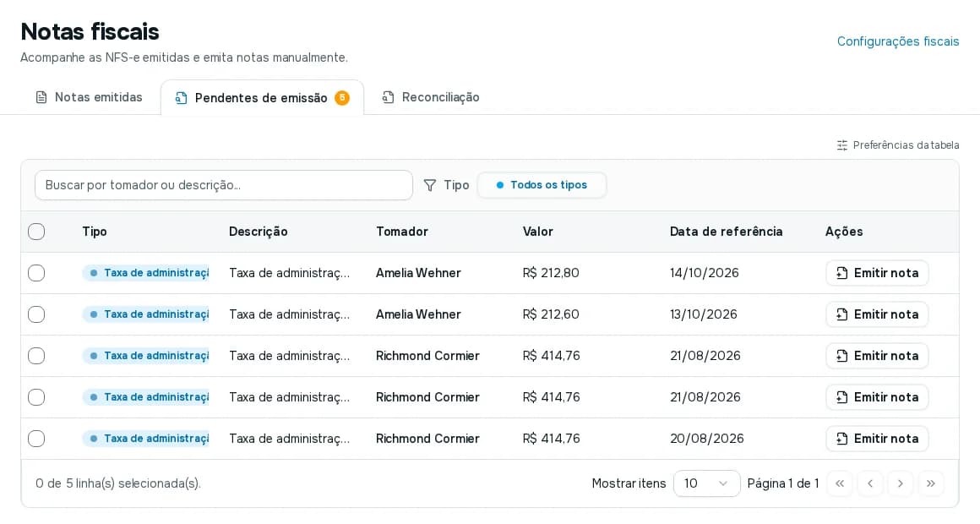Issue the note for the 20/08/2026 row
980x524 pixels.
coord(877,439)
